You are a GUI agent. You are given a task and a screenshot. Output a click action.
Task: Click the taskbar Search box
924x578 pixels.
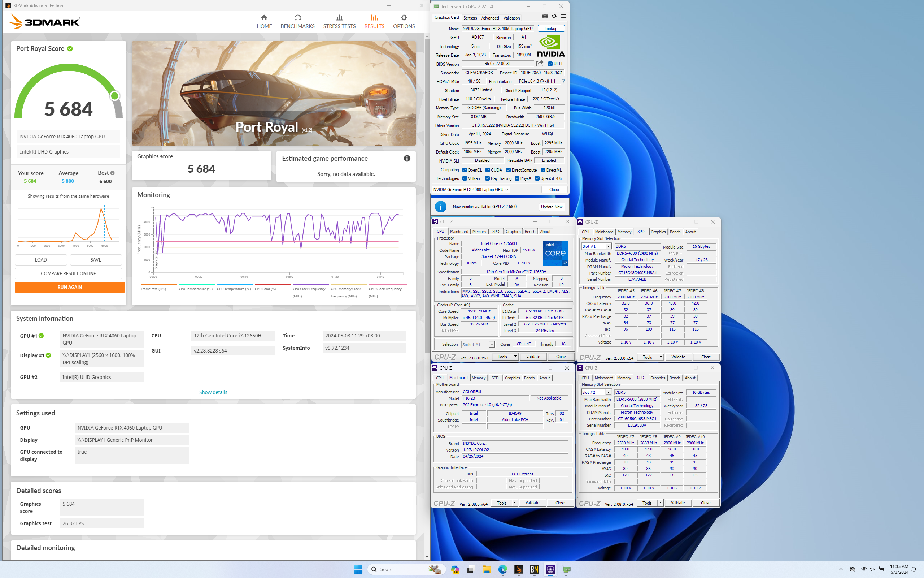[x=406, y=569]
